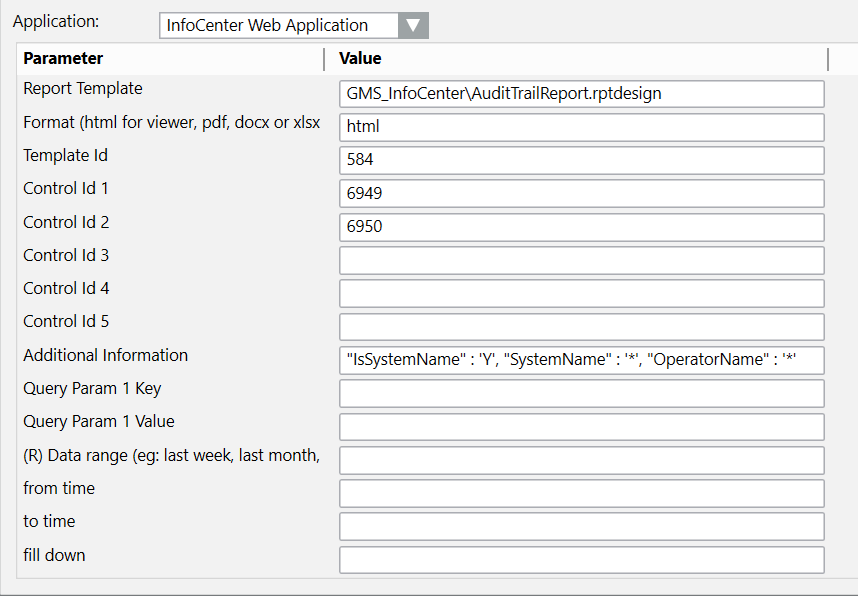Click the Report Template value field
The width and height of the screenshot is (858, 596).
[581, 94]
